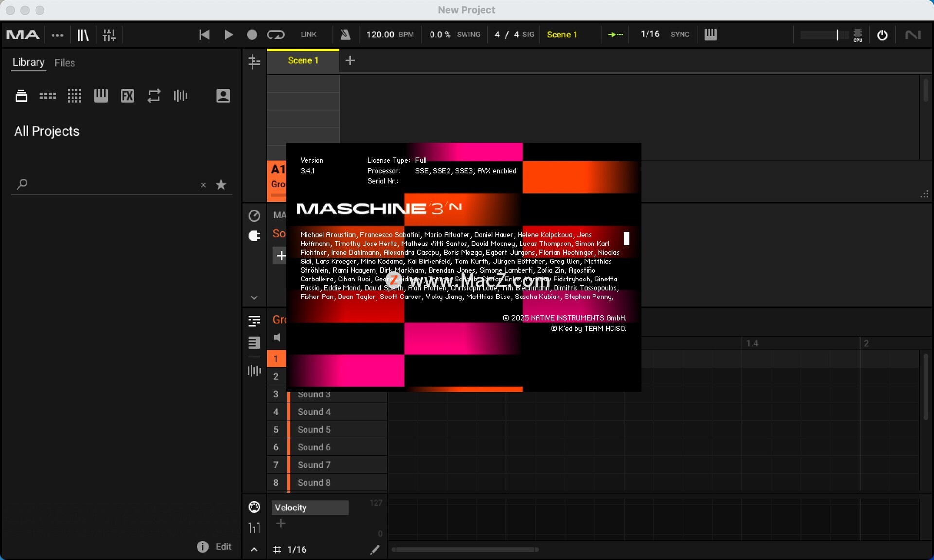Select the Samples waveform browser filter

pyautogui.click(x=180, y=96)
